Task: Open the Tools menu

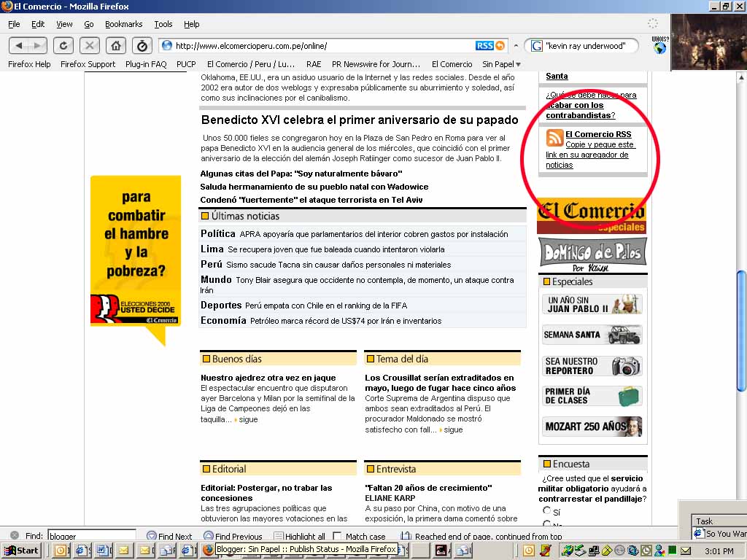Action: point(163,24)
